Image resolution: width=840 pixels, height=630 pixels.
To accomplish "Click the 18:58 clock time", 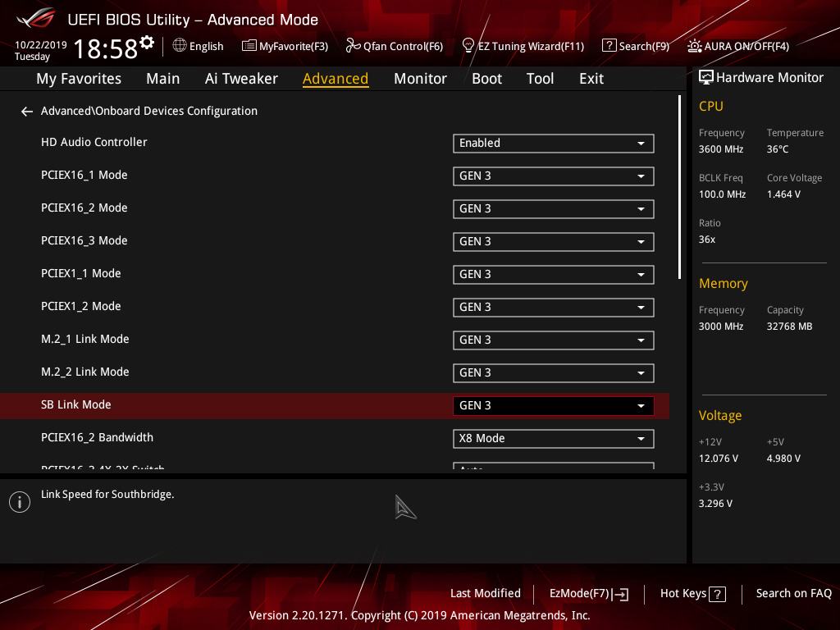I will pyautogui.click(x=106, y=48).
